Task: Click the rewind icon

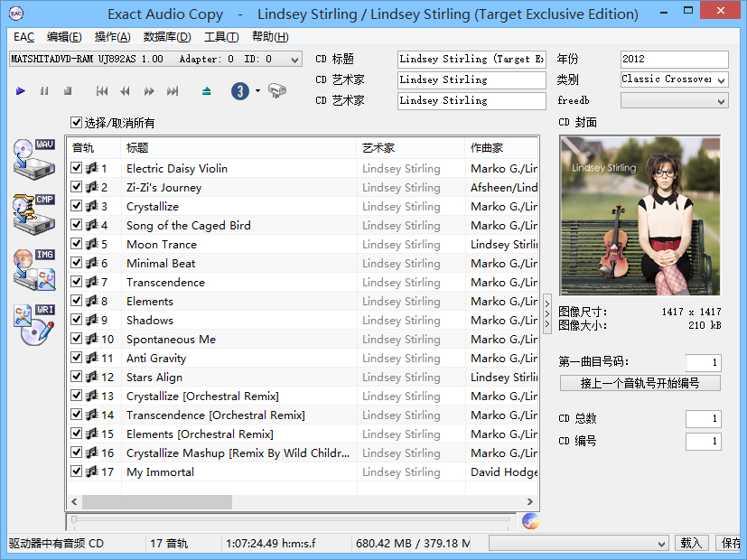Action: (126, 90)
